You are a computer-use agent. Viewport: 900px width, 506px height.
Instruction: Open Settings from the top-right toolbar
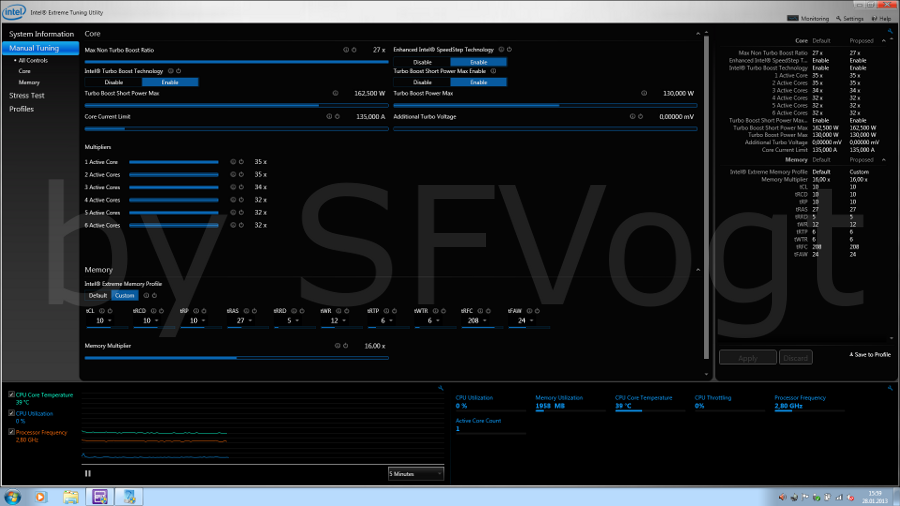pyautogui.click(x=849, y=18)
